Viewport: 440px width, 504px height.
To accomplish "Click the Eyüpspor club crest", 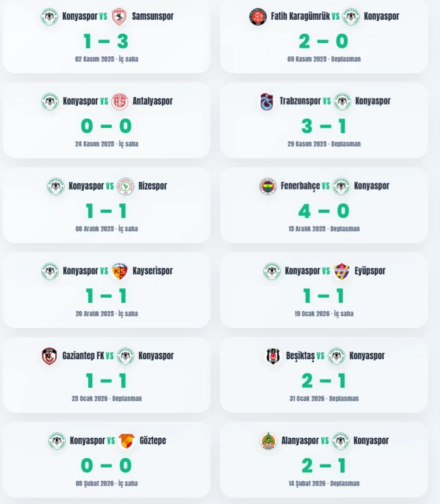I will pyautogui.click(x=342, y=271).
